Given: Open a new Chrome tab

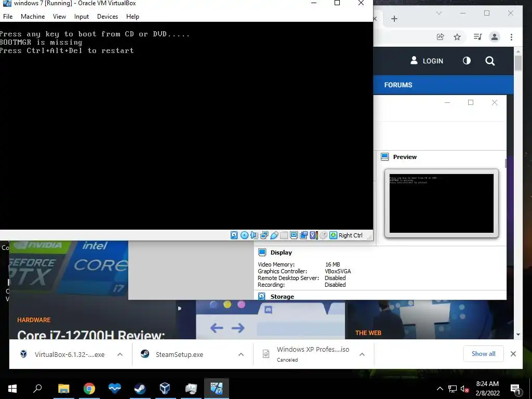Looking at the screenshot, I should click(394, 19).
